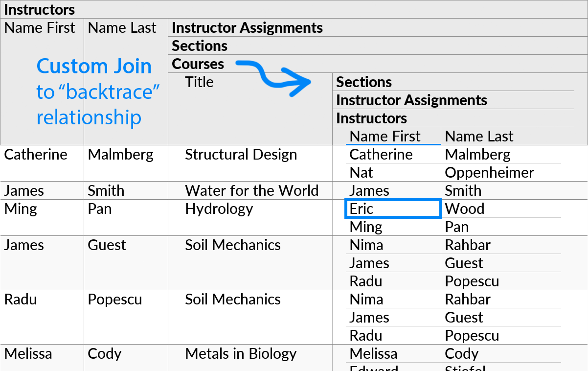Click the "Name First" column header on left

pos(40,28)
